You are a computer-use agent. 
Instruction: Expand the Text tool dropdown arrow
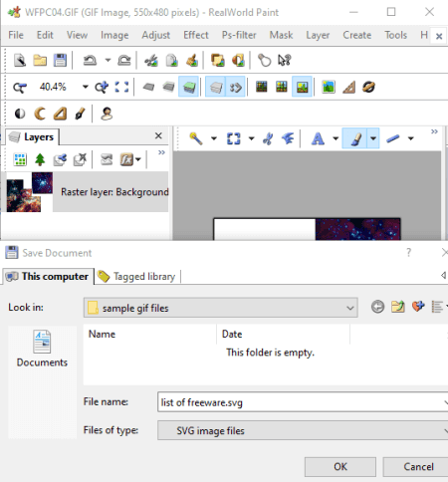tap(336, 138)
